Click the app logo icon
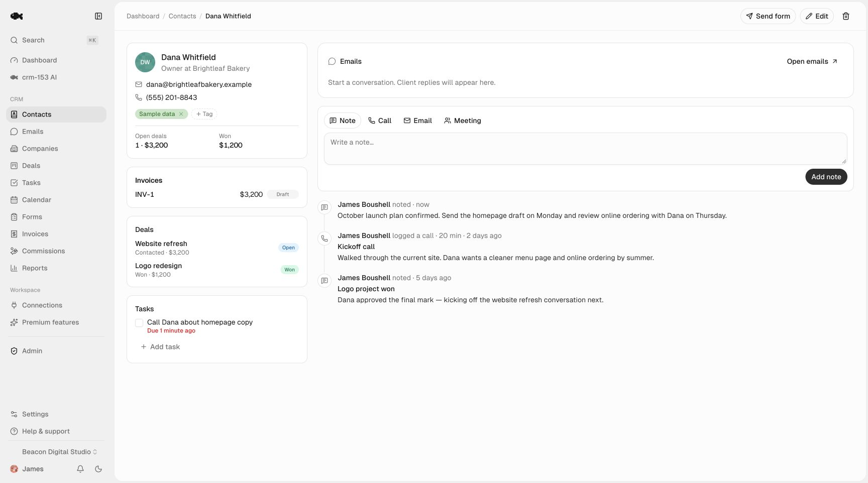 coord(17,16)
